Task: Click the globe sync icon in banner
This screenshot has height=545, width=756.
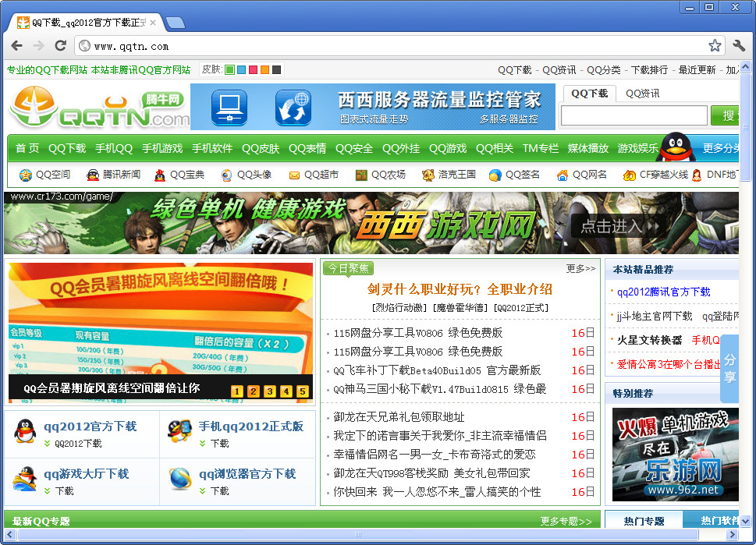Action: (x=293, y=108)
